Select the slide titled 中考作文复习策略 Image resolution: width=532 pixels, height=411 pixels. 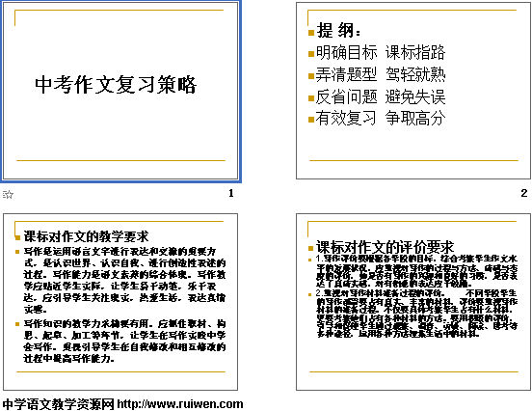120,91
